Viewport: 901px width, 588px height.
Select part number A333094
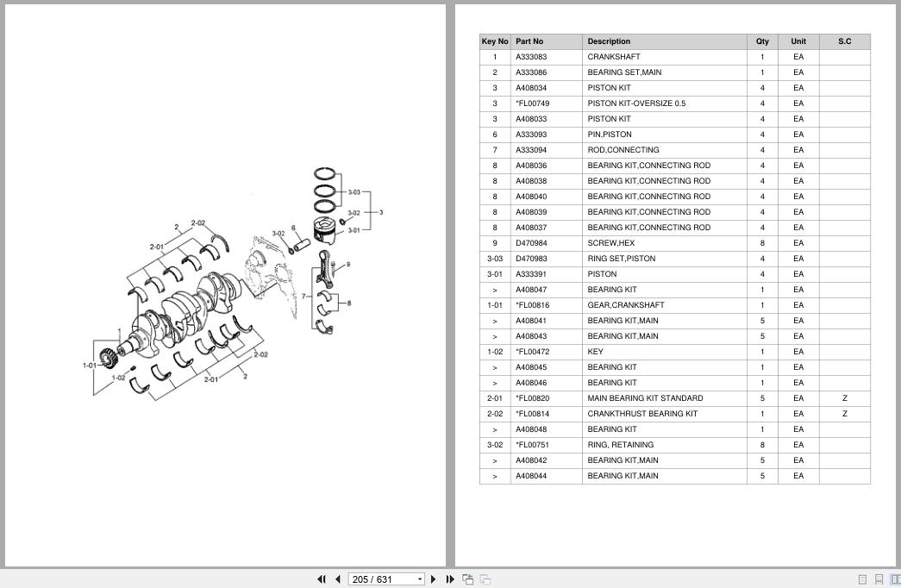pyautogui.click(x=531, y=150)
